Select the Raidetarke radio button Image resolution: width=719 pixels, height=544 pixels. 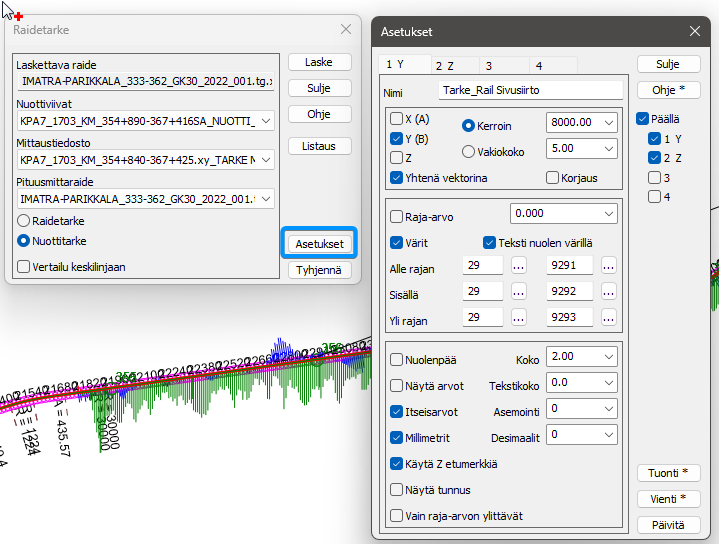(24, 221)
